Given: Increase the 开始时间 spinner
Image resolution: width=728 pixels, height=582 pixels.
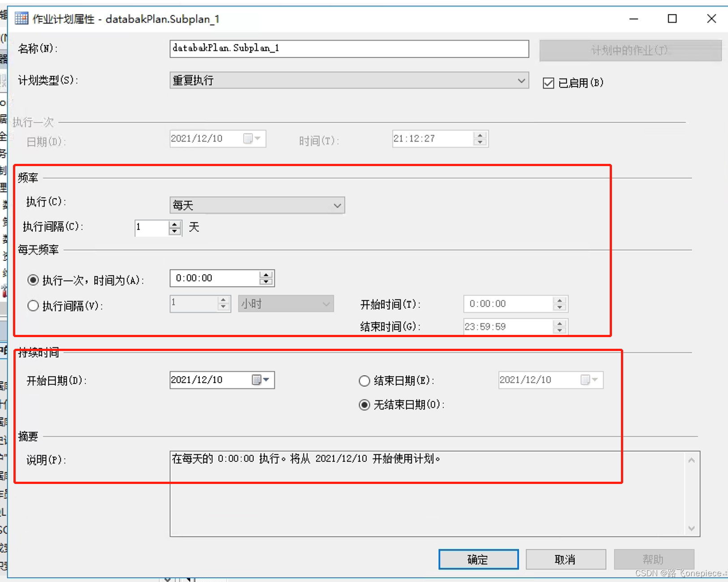Looking at the screenshot, I should point(560,300).
